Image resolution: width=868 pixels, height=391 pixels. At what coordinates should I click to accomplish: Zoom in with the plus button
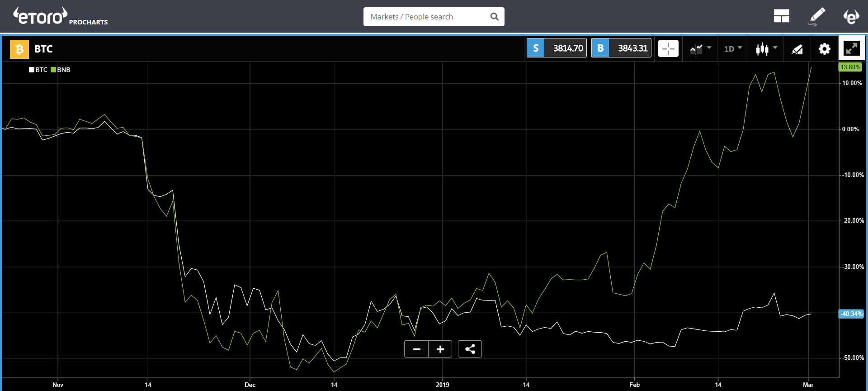tap(440, 349)
